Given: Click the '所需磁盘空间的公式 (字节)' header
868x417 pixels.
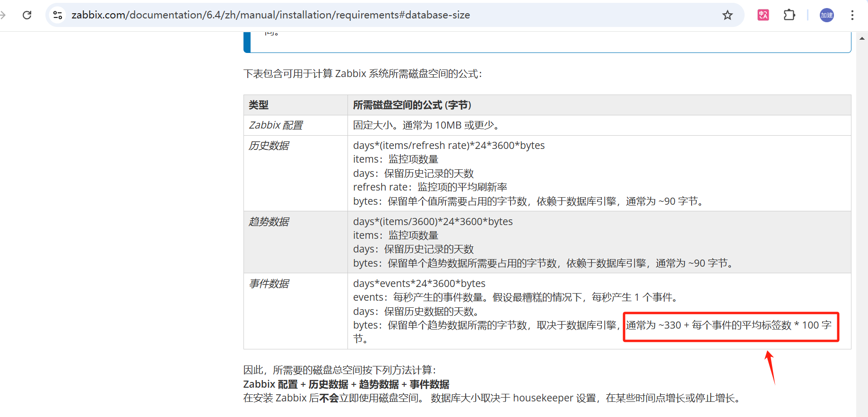Looking at the screenshot, I should click(412, 105).
